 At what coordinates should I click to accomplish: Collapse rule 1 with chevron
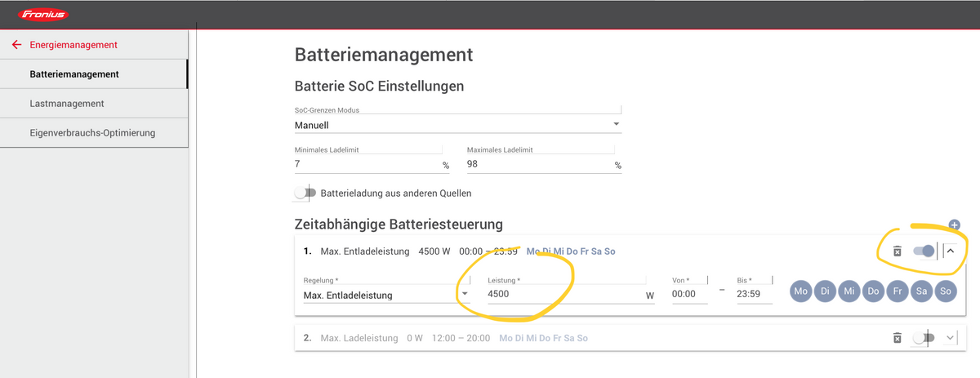(950, 251)
